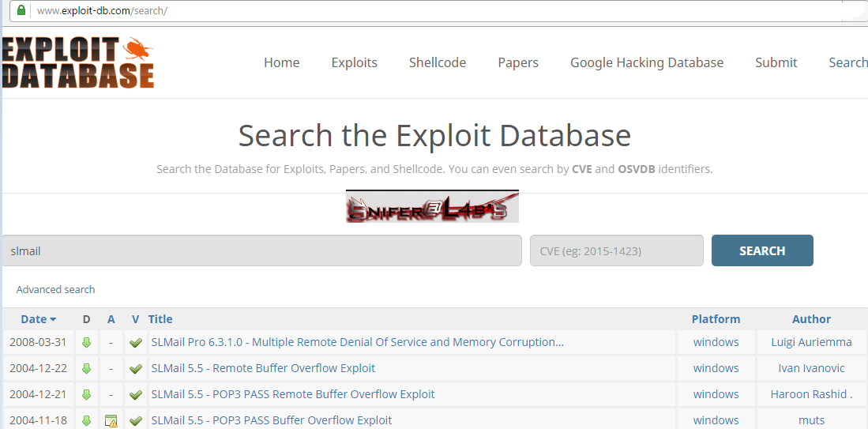The width and height of the screenshot is (868, 429).
Task: Click windows platform in 2008-03-31 row
Action: tap(716, 342)
